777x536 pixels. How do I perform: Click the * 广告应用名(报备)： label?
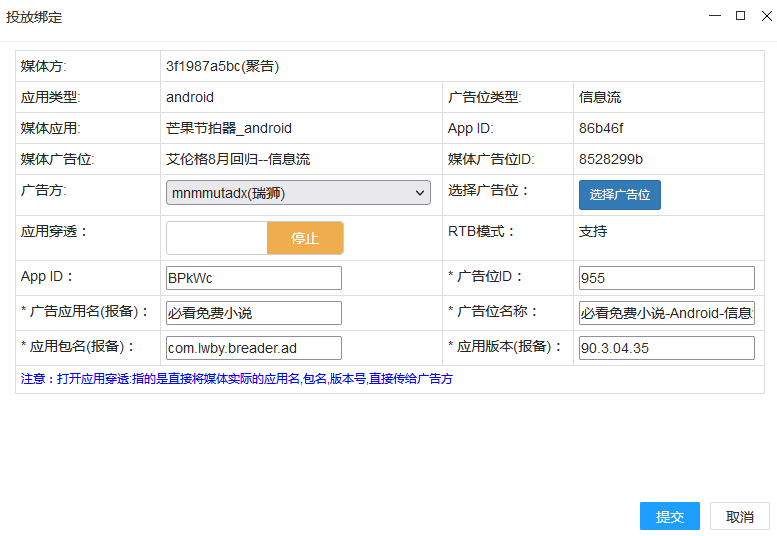pyautogui.click(x=85, y=312)
